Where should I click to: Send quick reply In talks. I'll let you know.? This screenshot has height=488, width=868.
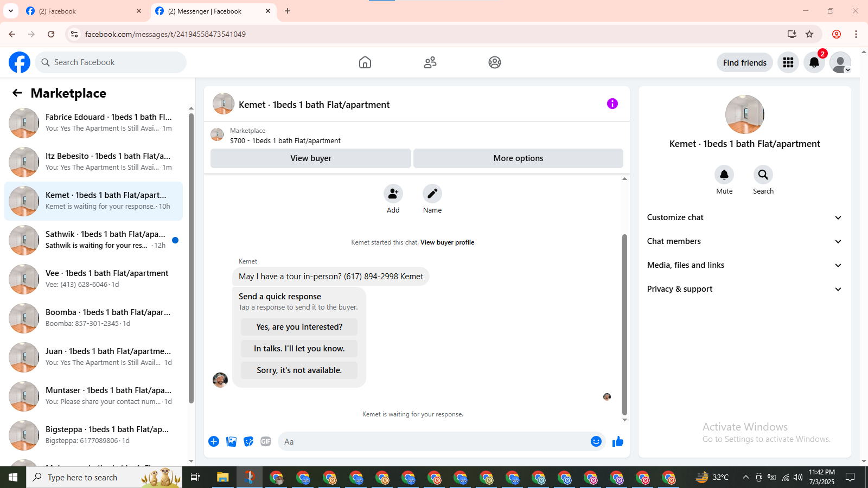click(x=299, y=349)
